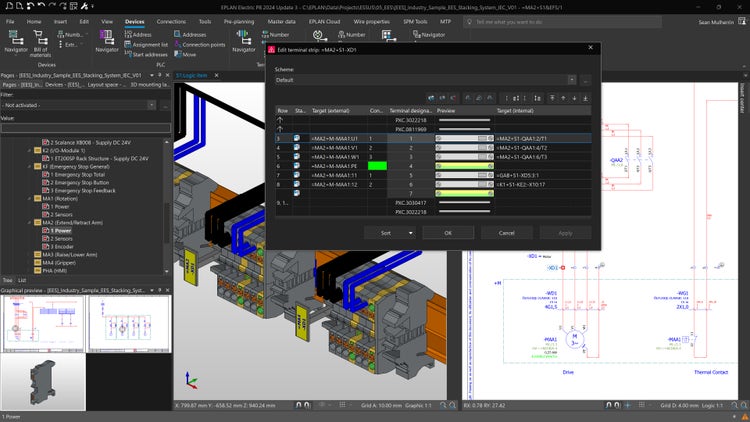This screenshot has height=422, width=750.
Task: Click the Value filter input field
Action: [x=80, y=127]
